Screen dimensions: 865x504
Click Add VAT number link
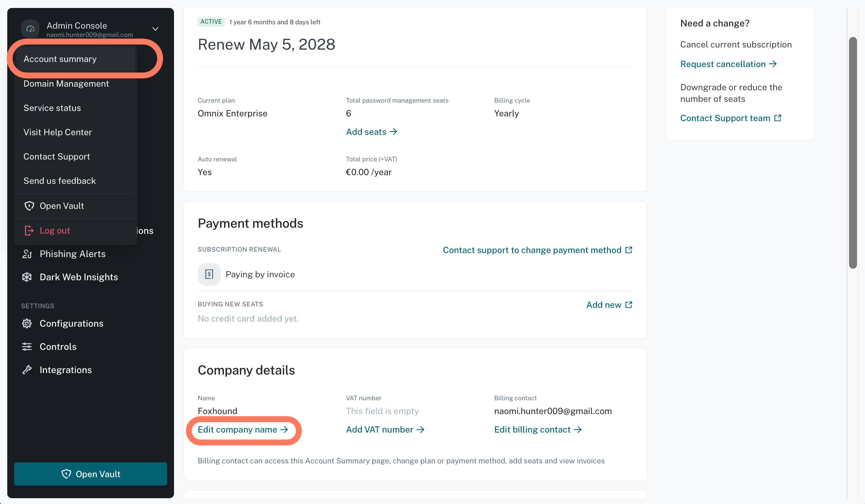[385, 430]
